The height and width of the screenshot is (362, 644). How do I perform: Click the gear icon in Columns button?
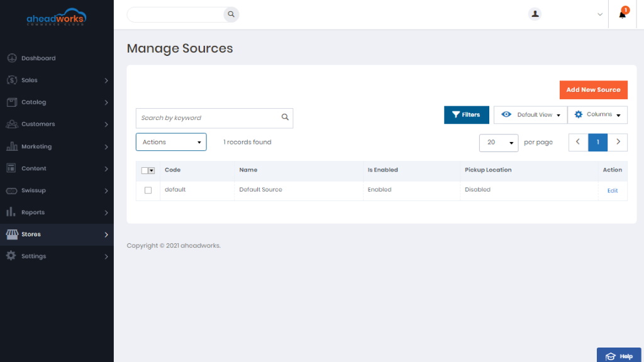[x=579, y=114]
